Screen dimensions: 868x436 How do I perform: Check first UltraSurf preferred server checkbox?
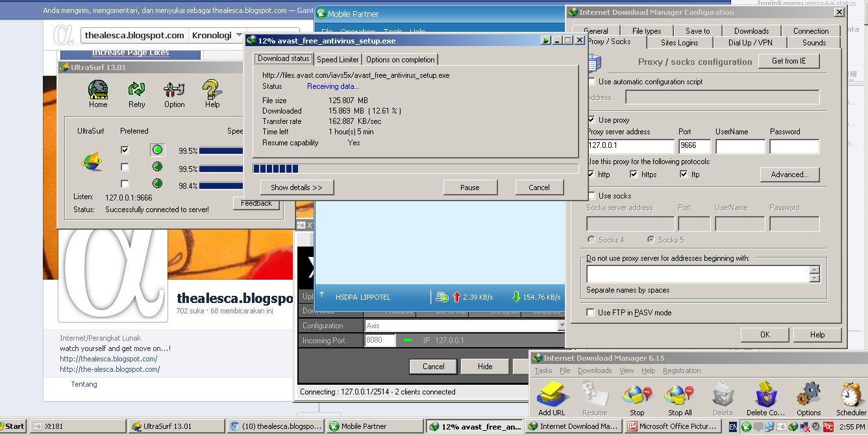pyautogui.click(x=125, y=150)
